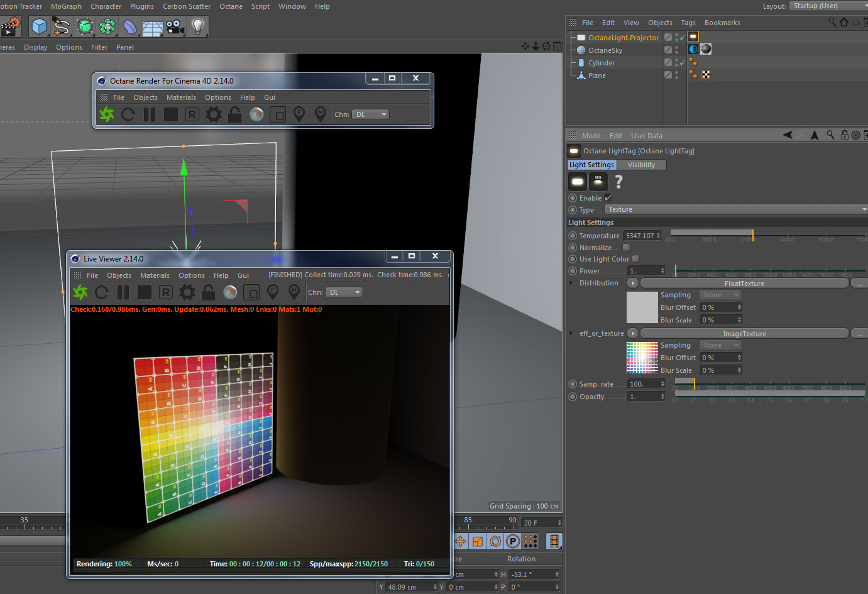This screenshot has height=594, width=868.
Task: Open the Octane menu in the menu bar
Action: pyautogui.click(x=231, y=6)
